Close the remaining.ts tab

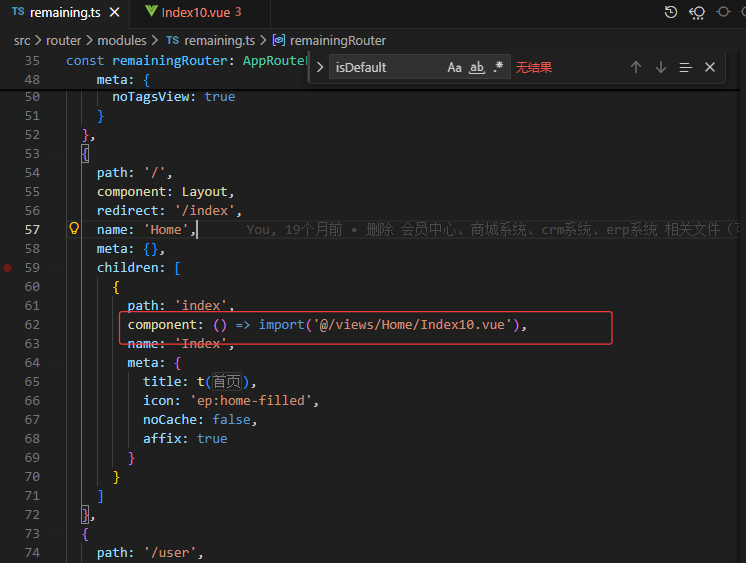[x=114, y=12]
